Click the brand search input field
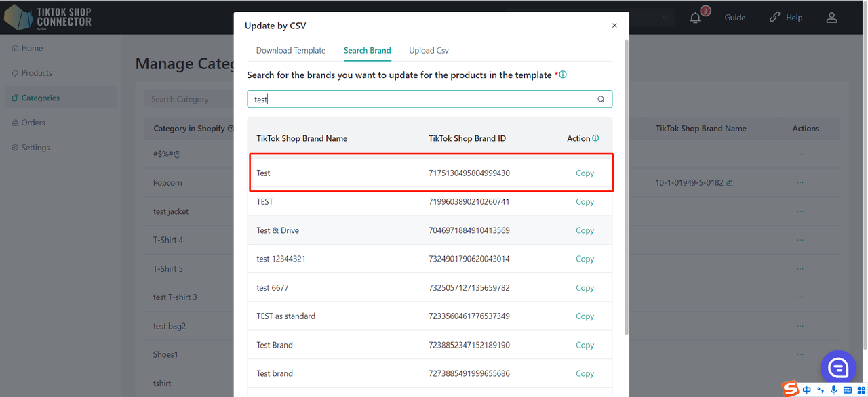This screenshot has width=868, height=397. 420,99
